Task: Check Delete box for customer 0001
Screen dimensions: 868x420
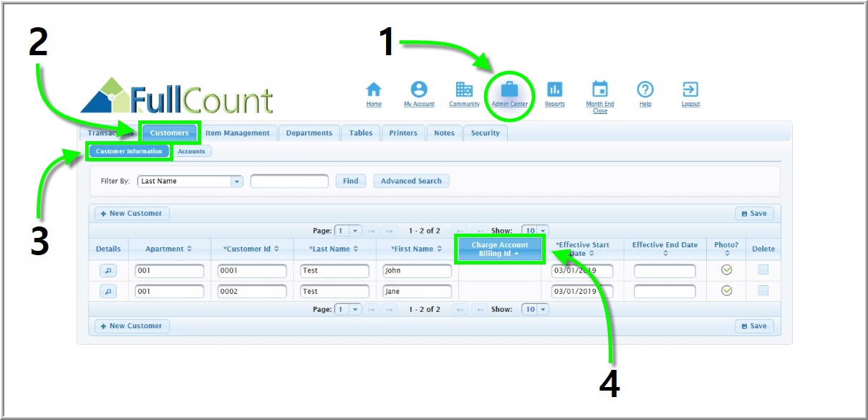Action: click(x=763, y=270)
